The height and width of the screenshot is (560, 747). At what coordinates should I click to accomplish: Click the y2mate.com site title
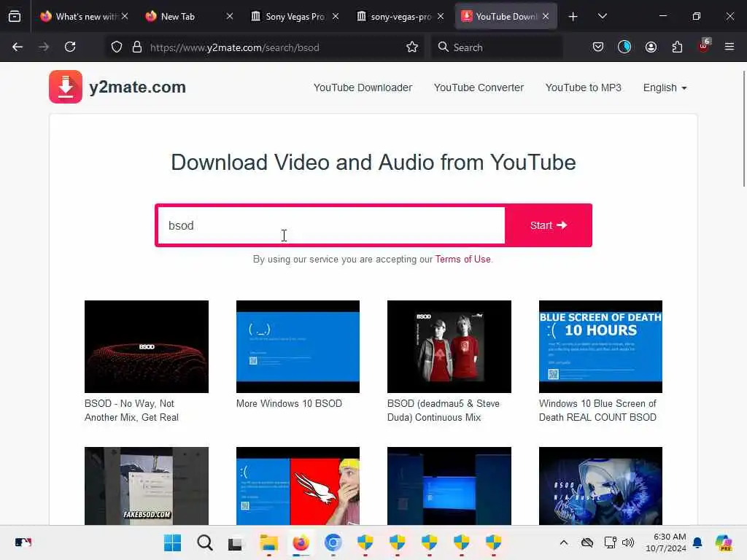pyautogui.click(x=138, y=87)
